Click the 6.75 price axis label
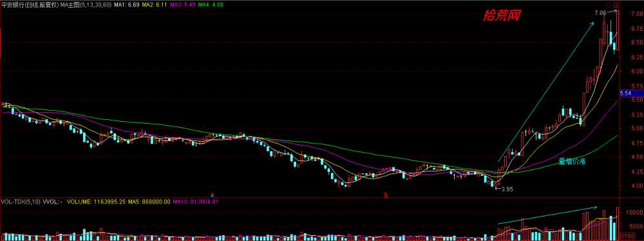644x241 pixels. tap(637, 28)
